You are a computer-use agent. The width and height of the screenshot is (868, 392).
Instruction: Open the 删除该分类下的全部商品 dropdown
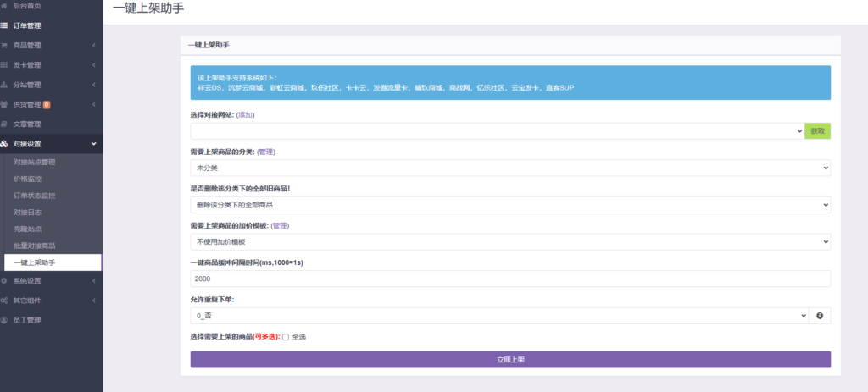(510, 205)
